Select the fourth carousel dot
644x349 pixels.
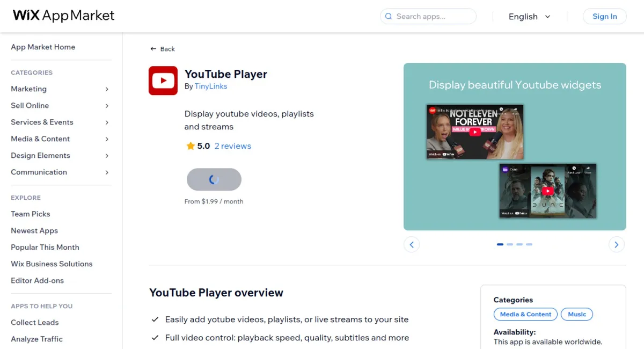click(x=529, y=245)
